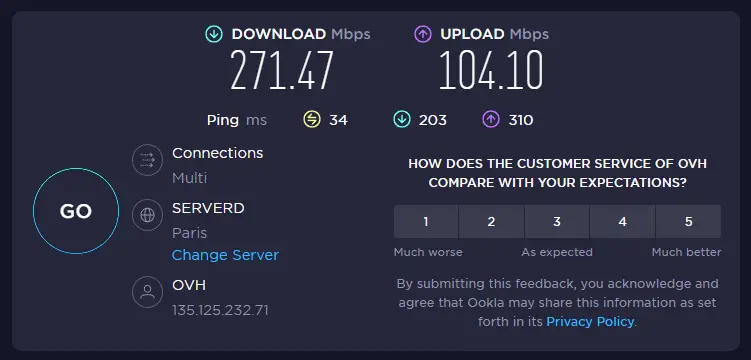Select rating 3 As expected

[557, 222]
